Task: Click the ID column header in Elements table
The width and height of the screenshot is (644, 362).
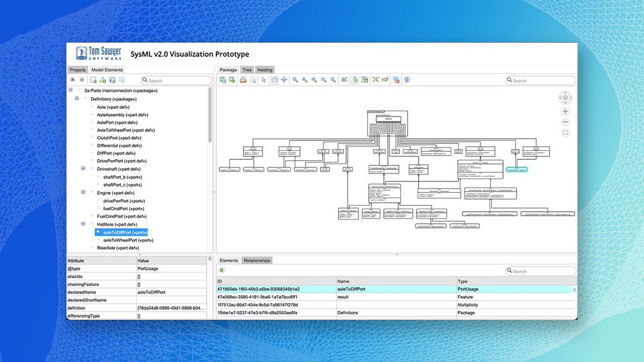Action: point(276,281)
